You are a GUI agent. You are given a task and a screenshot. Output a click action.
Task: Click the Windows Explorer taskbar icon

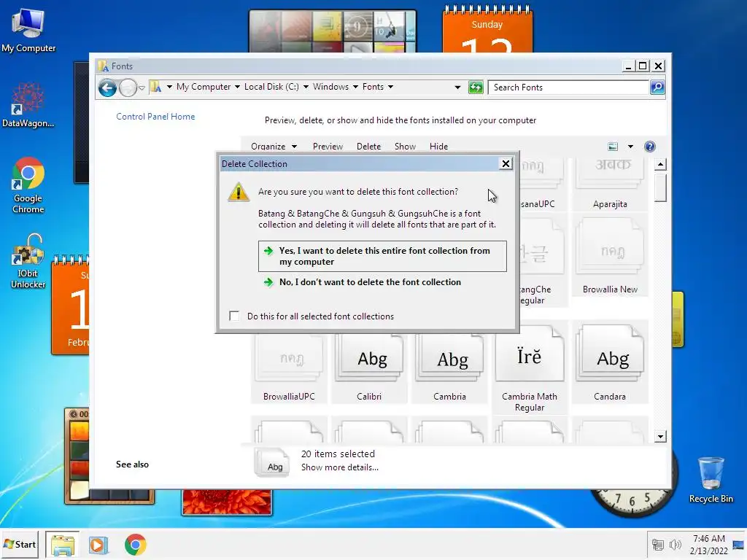pos(63,545)
